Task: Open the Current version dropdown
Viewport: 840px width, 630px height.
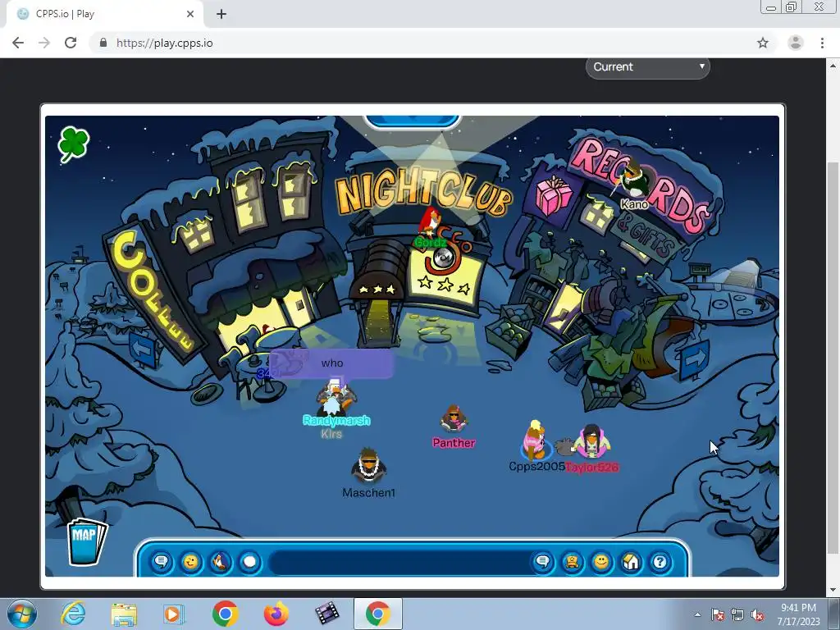Action: click(x=648, y=67)
